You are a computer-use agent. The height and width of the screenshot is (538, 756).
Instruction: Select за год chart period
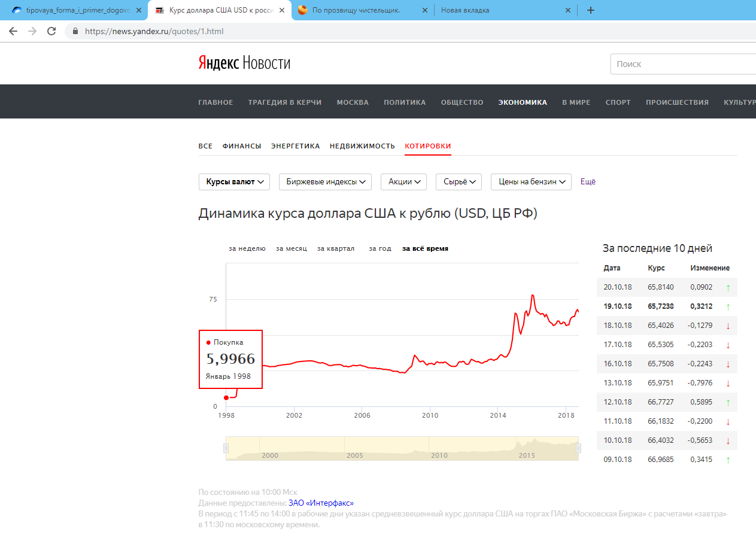[x=380, y=248]
